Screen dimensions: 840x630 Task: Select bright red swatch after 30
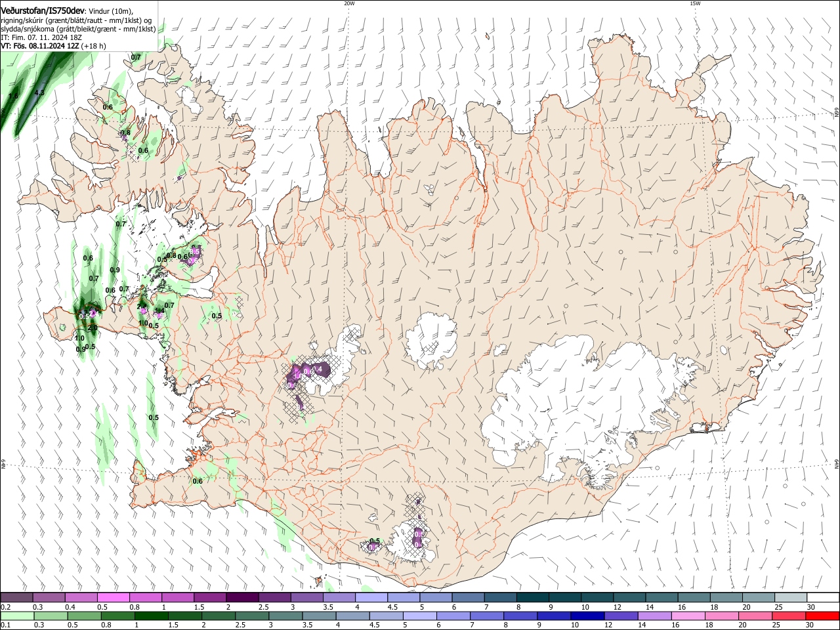point(823,616)
